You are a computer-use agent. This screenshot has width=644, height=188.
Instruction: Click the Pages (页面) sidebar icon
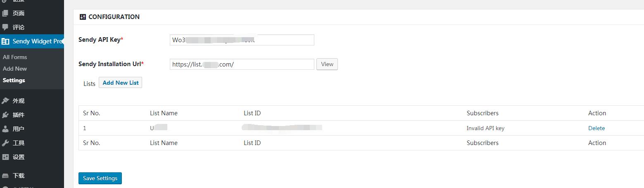tap(5, 13)
